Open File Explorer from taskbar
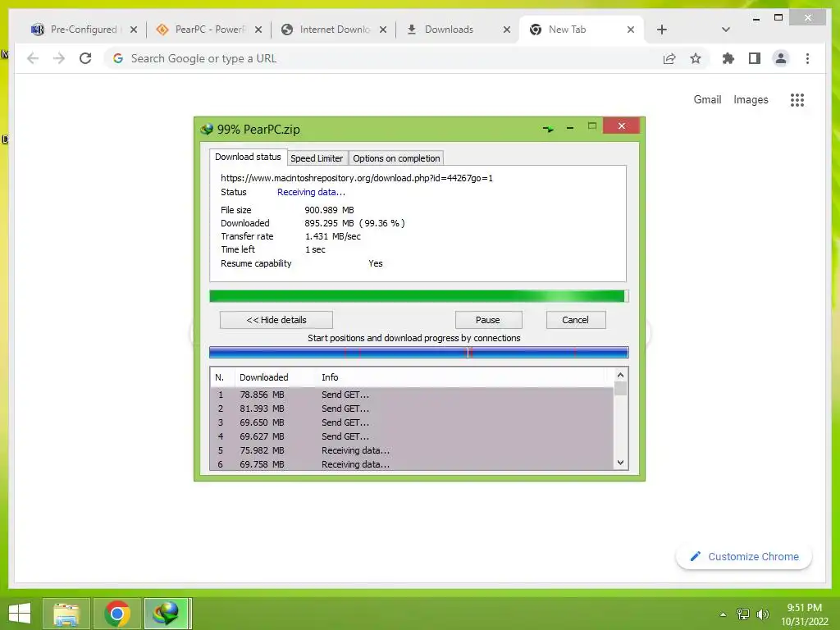The image size is (840, 630). pyautogui.click(x=66, y=614)
